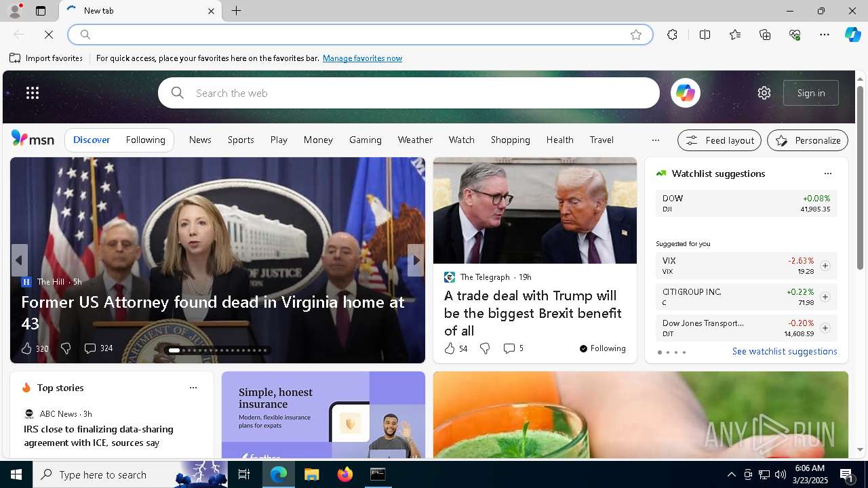Open the Weather section
The width and height of the screenshot is (868, 488).
point(415,140)
